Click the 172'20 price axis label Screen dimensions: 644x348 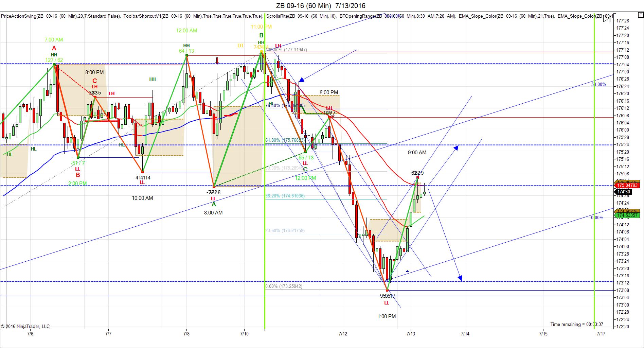pyautogui.click(x=623, y=327)
